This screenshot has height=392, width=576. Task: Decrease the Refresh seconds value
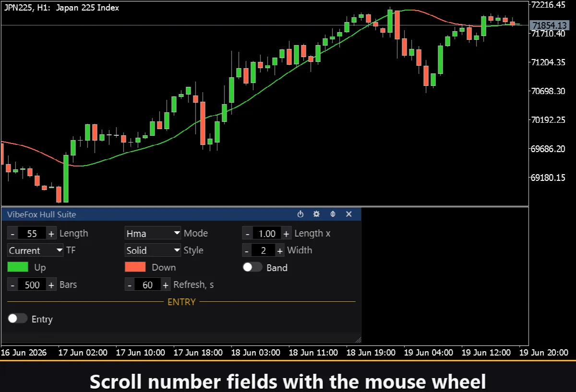130,285
